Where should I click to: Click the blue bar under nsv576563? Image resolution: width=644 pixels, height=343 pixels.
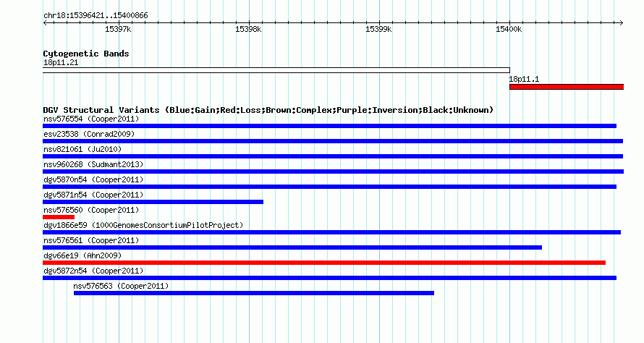[x=254, y=293]
